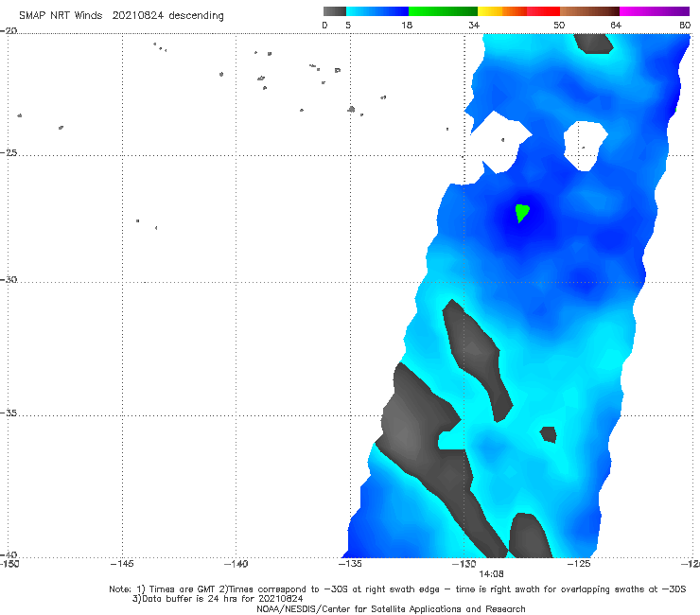Click the gray patch at top of swath
This screenshot has width=700, height=615.
click(x=593, y=44)
